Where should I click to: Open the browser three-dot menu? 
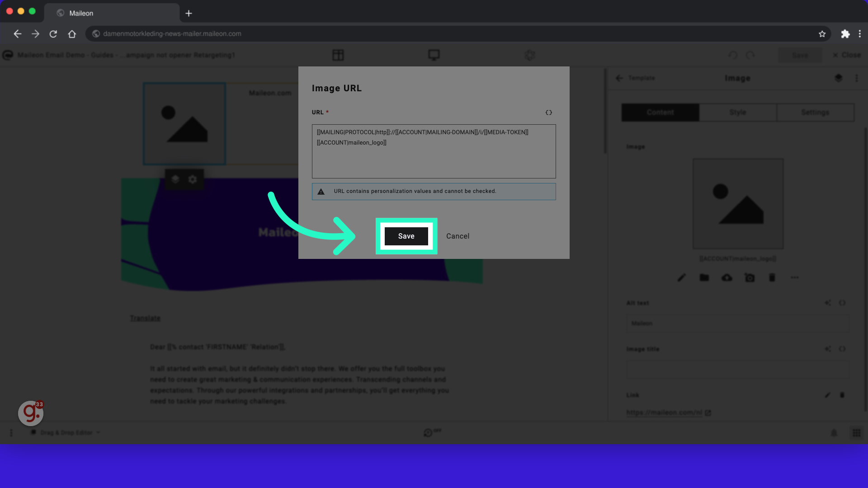[860, 34]
